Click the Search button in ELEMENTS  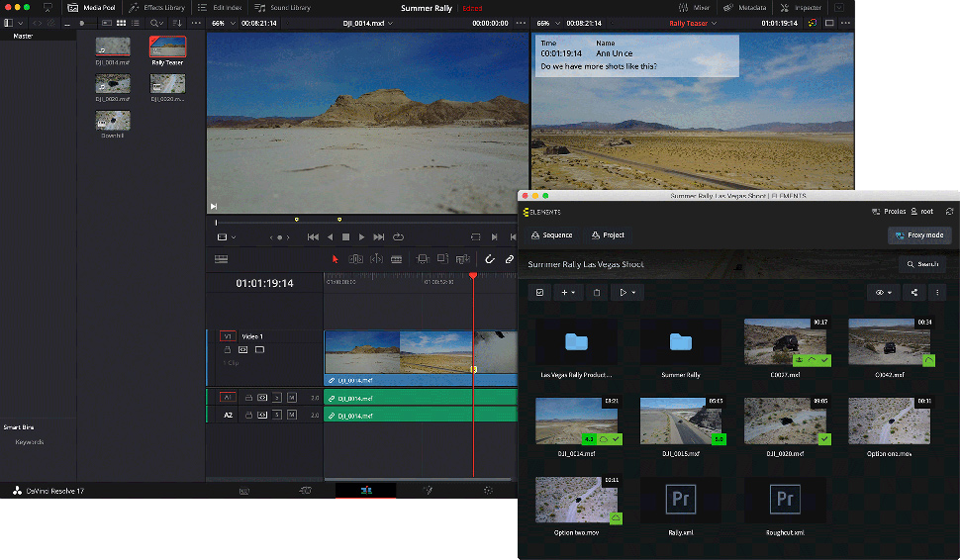922,264
